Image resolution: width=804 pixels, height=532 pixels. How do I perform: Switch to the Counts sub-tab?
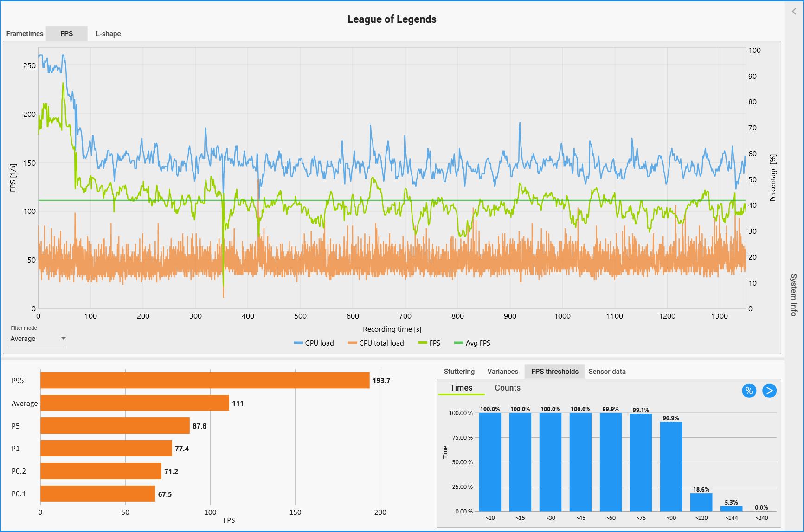click(x=507, y=388)
